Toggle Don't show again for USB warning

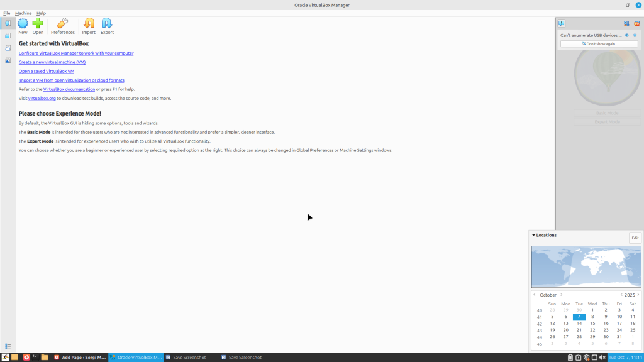point(599,44)
